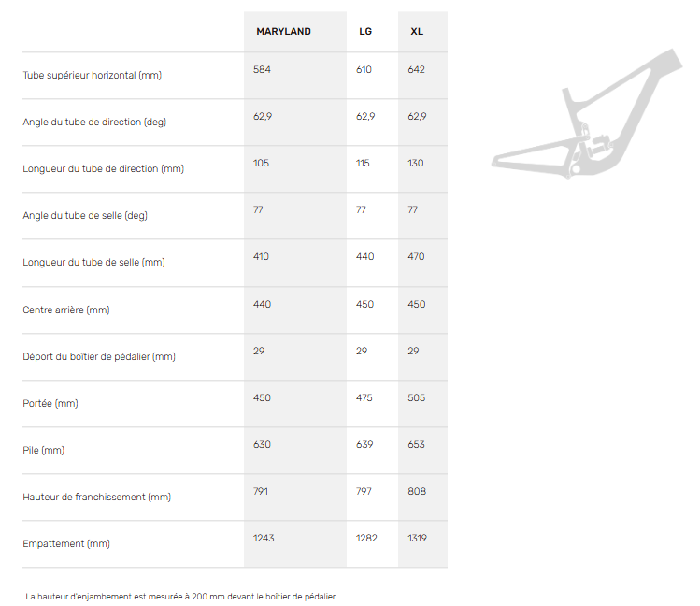Click the Tube supérieur horizontal row label
The height and width of the screenshot is (606, 700).
click(93, 75)
